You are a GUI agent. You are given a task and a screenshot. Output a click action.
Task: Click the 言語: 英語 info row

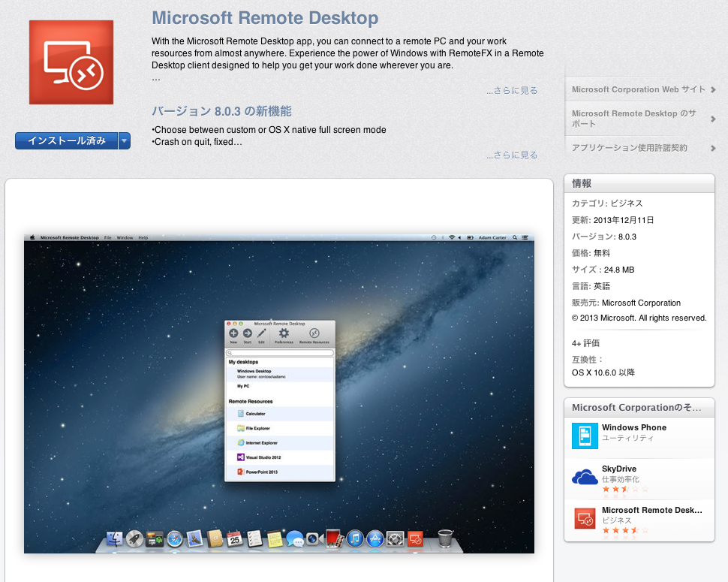tap(591, 286)
